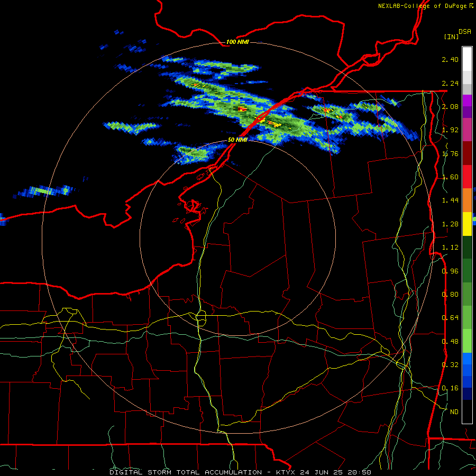Select the 0.80 legend value
Viewport: 476px width, 476px height.
coord(450,295)
